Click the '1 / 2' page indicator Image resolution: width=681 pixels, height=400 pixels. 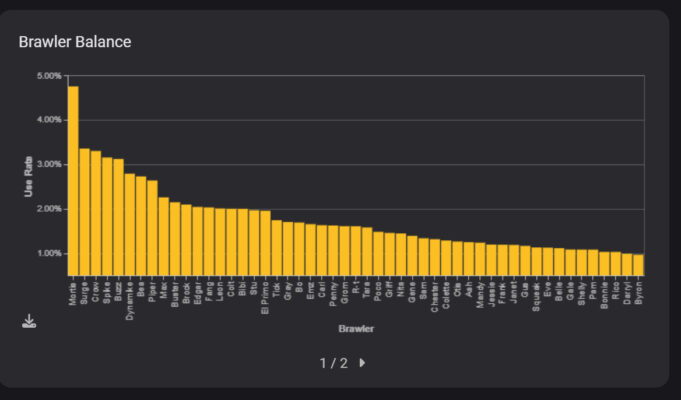[334, 363]
